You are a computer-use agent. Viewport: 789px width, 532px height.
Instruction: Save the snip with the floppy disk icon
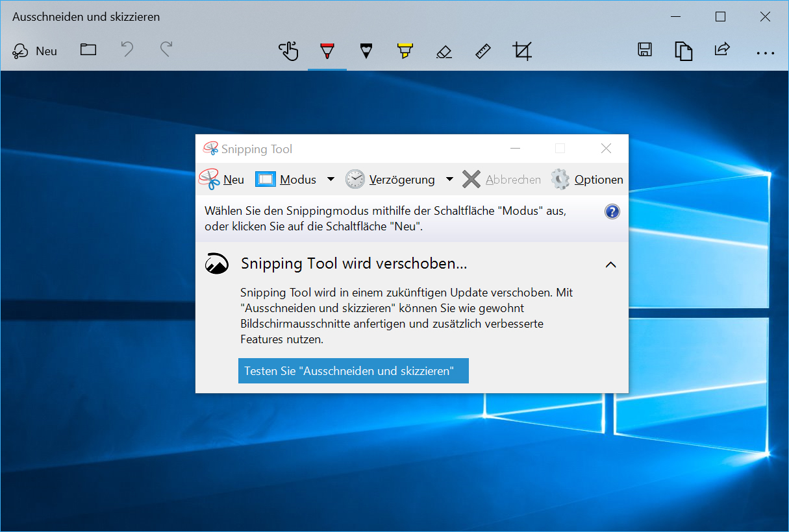(x=645, y=50)
